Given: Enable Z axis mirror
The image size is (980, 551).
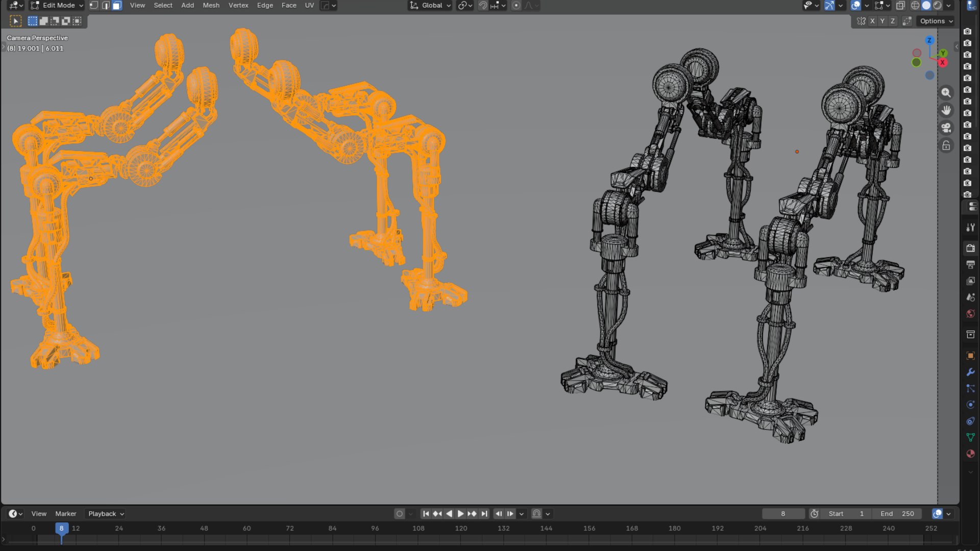Looking at the screenshot, I should pyautogui.click(x=893, y=21).
